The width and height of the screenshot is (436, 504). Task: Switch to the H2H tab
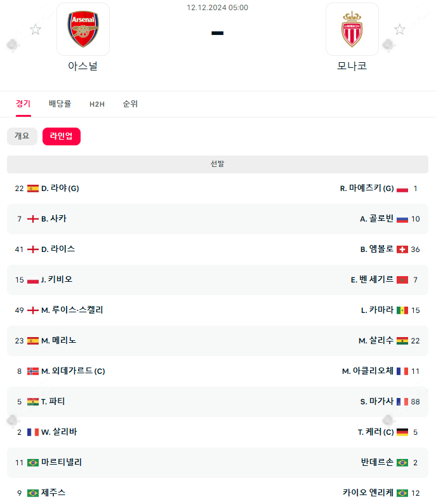point(96,104)
